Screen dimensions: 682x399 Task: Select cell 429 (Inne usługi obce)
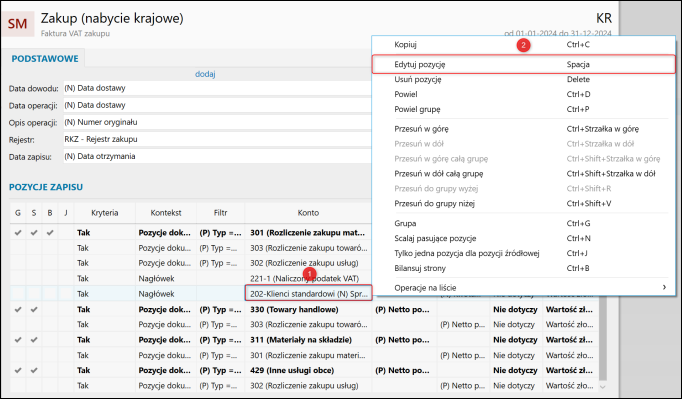(x=308, y=371)
